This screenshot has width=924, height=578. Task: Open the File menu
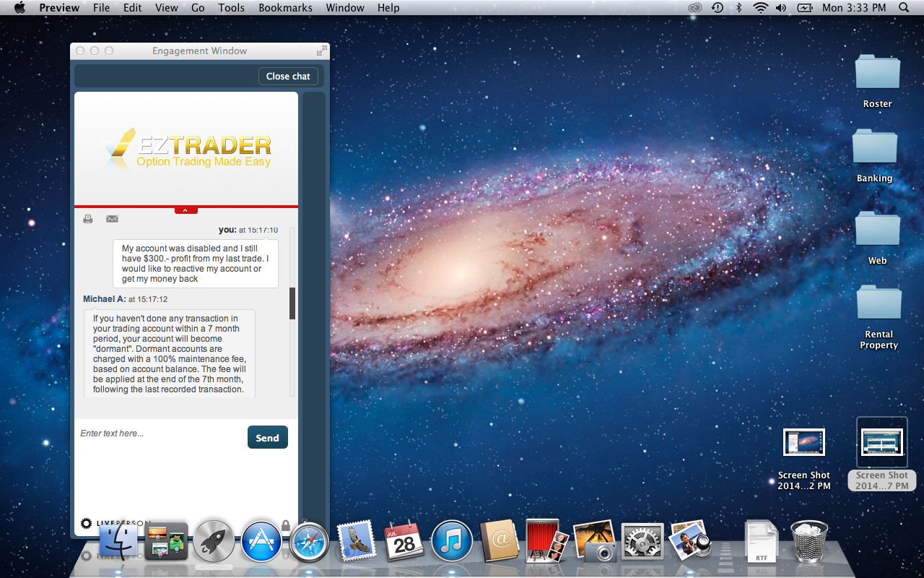[x=102, y=8]
